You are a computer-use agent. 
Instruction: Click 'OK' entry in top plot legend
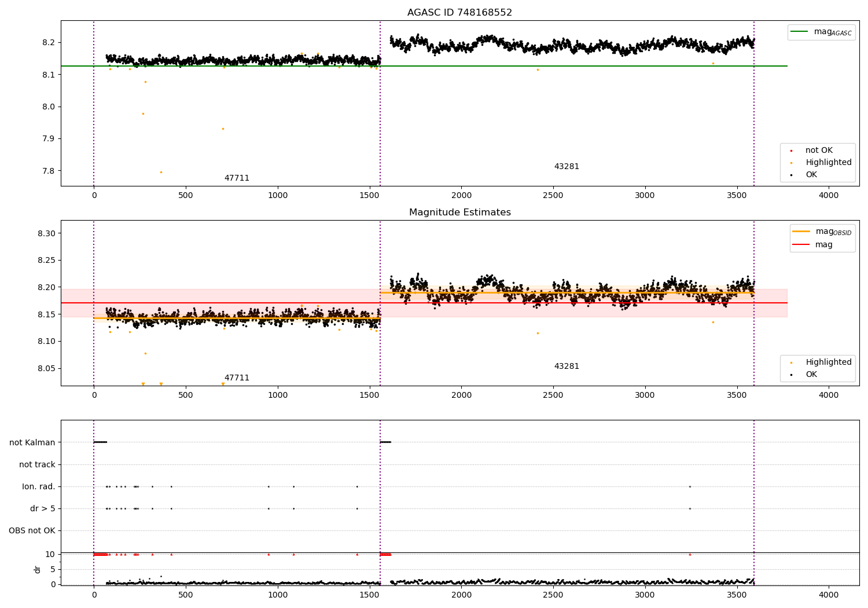811,175
